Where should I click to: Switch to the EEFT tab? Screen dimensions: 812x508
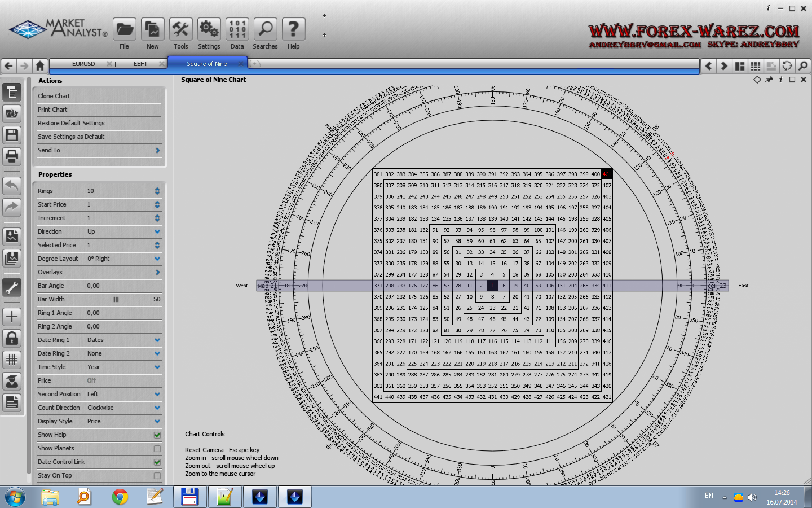(140, 64)
